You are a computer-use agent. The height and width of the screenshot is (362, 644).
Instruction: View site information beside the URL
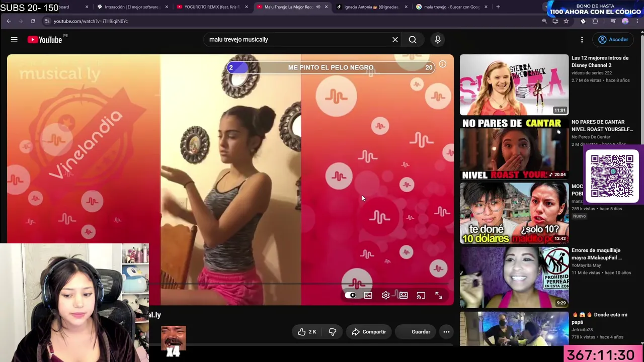(47, 21)
